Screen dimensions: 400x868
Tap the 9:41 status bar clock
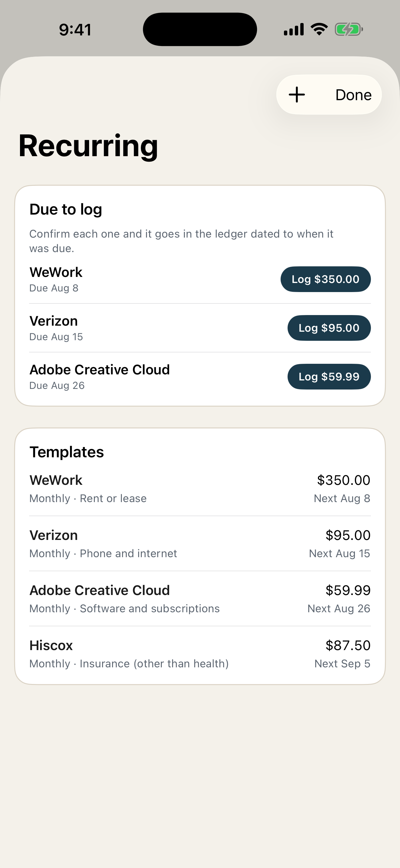75,30
